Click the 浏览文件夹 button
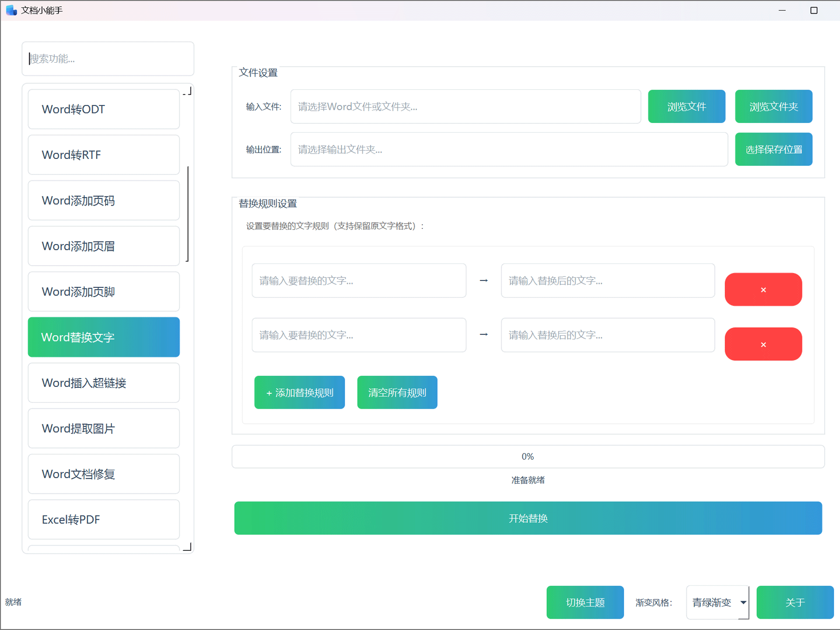The height and width of the screenshot is (630, 840). (x=773, y=106)
